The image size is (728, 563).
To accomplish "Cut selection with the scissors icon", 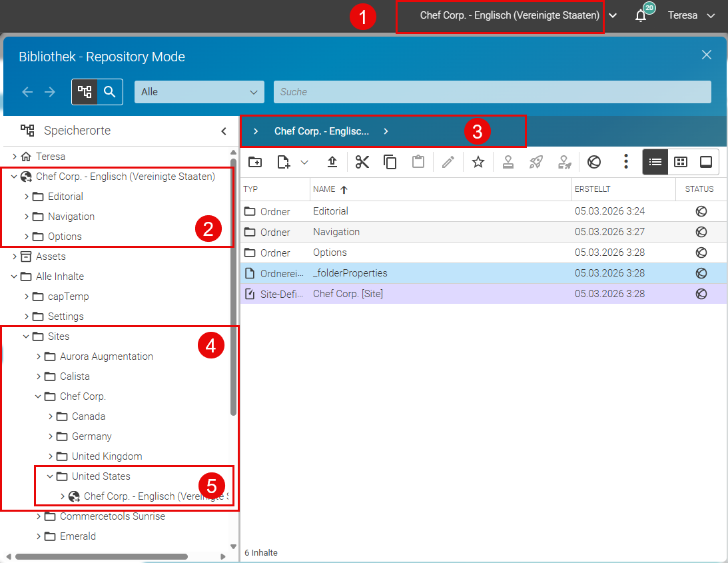I will [362, 162].
